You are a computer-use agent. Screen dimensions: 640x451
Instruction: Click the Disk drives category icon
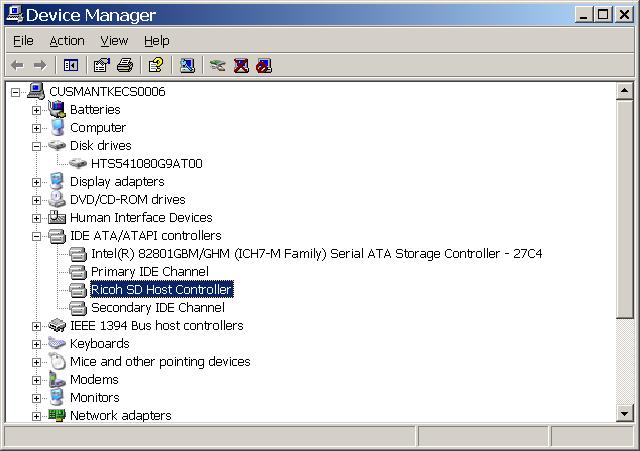point(57,145)
